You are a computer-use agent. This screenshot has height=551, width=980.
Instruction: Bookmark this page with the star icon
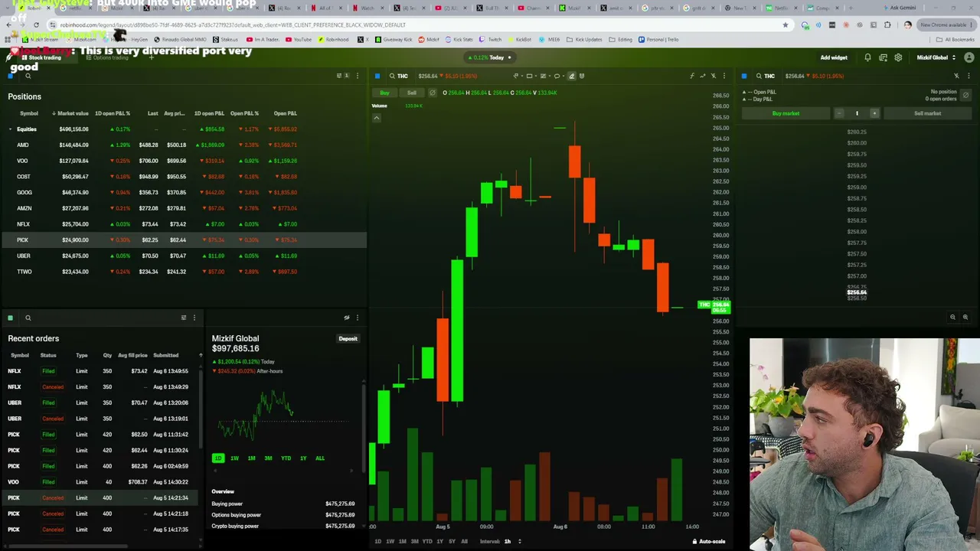point(785,24)
